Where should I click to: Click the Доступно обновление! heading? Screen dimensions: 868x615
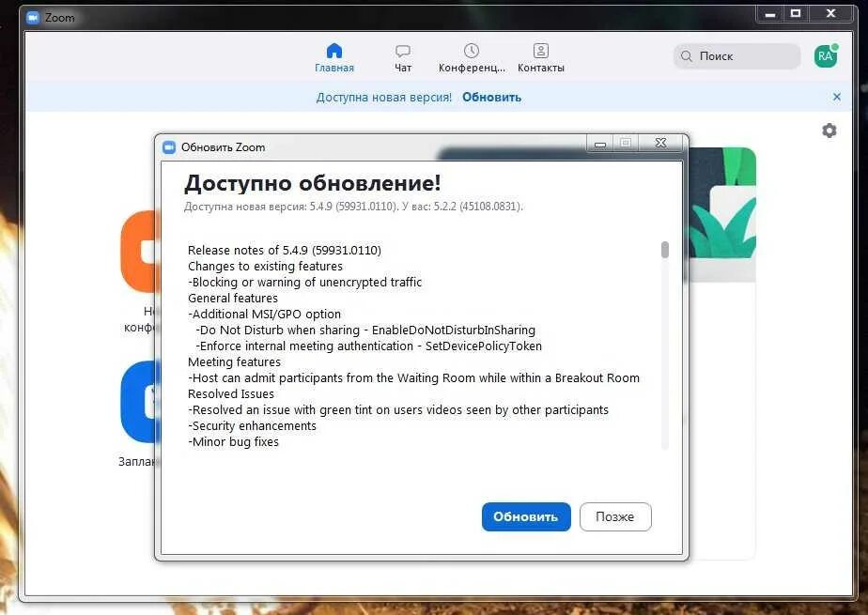click(312, 183)
